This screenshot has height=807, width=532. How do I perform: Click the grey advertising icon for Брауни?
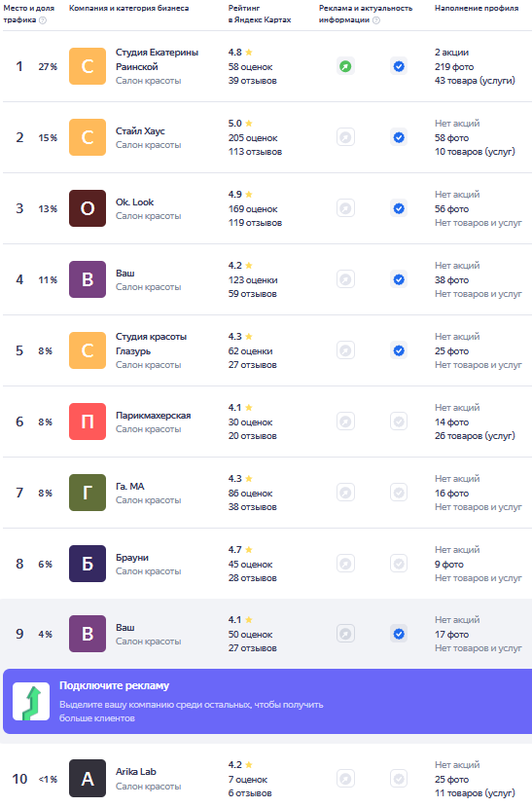[x=345, y=564]
